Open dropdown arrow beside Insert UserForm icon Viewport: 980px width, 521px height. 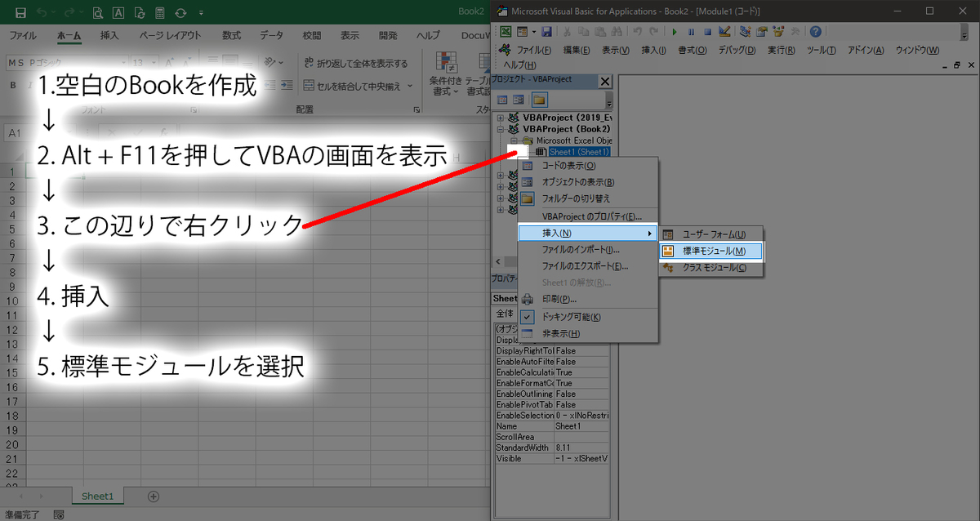click(x=533, y=32)
